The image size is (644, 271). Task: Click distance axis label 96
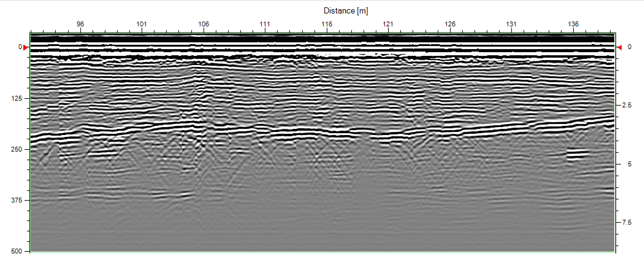(x=80, y=24)
